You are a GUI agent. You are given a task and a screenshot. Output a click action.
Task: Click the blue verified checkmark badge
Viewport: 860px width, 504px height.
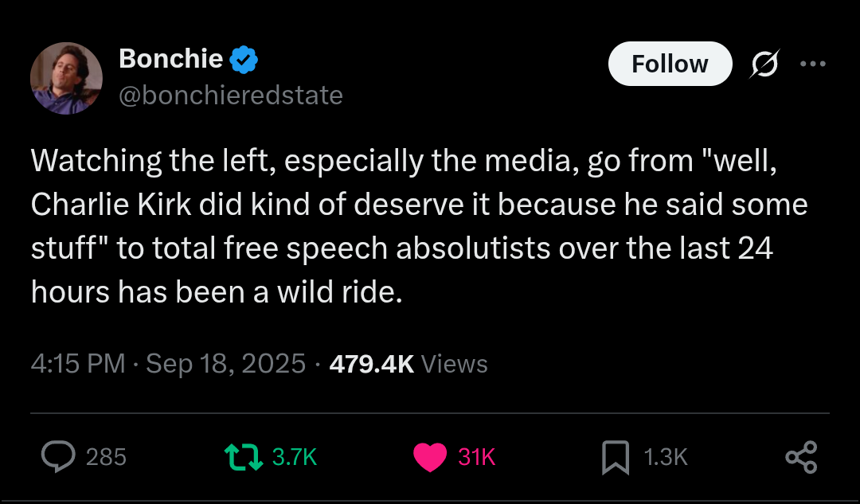tap(243, 59)
